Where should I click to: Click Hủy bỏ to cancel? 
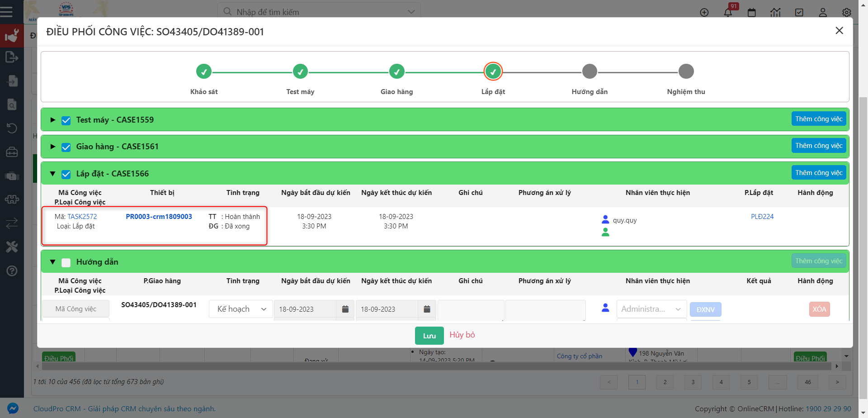point(462,335)
